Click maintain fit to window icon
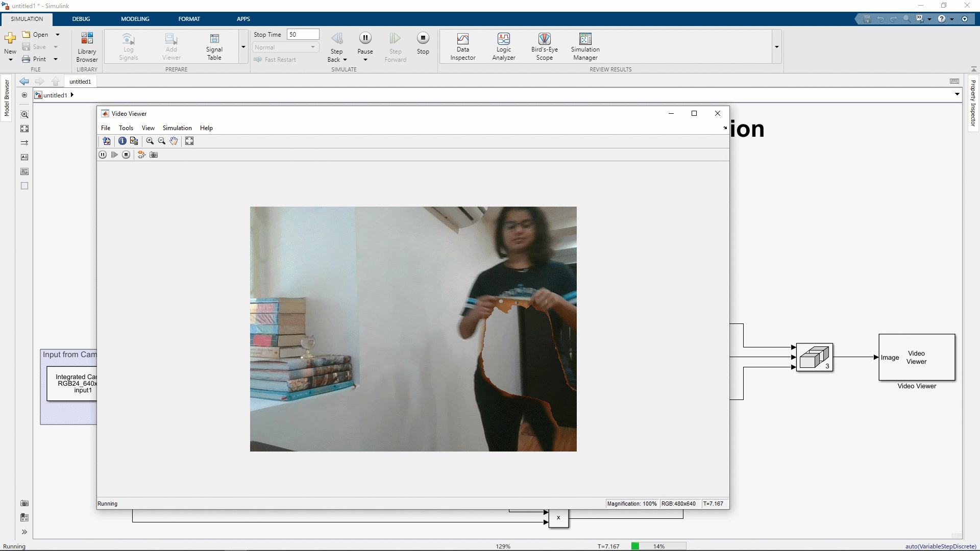 click(189, 141)
